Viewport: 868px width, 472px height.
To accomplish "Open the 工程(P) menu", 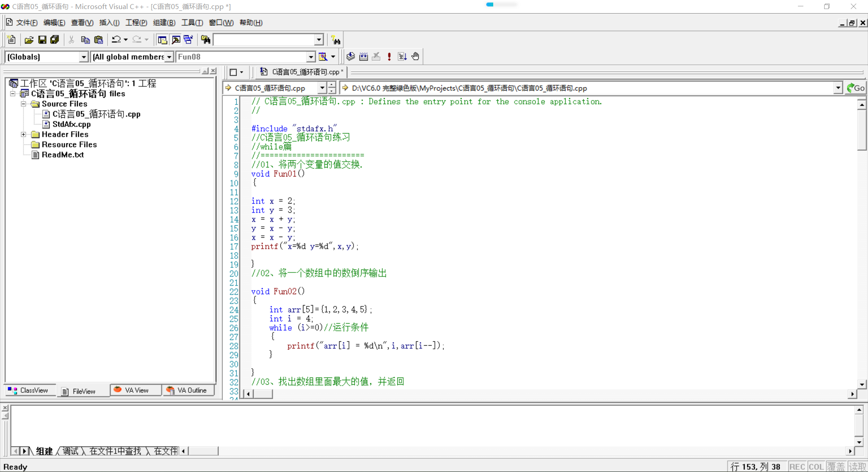I will [x=136, y=23].
